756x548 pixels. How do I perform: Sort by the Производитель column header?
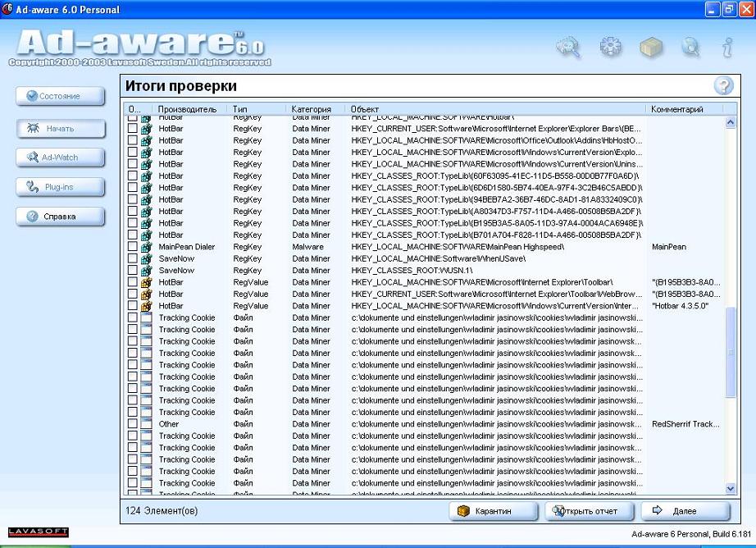click(189, 109)
